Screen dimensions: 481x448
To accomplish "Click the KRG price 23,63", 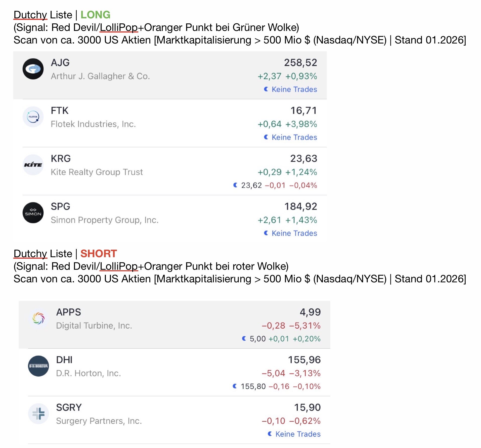I will click(303, 159).
